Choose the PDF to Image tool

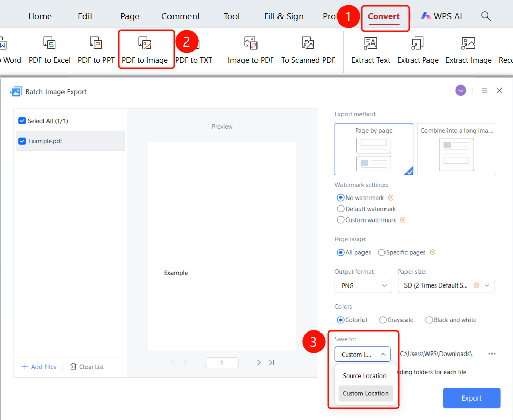[x=145, y=50]
